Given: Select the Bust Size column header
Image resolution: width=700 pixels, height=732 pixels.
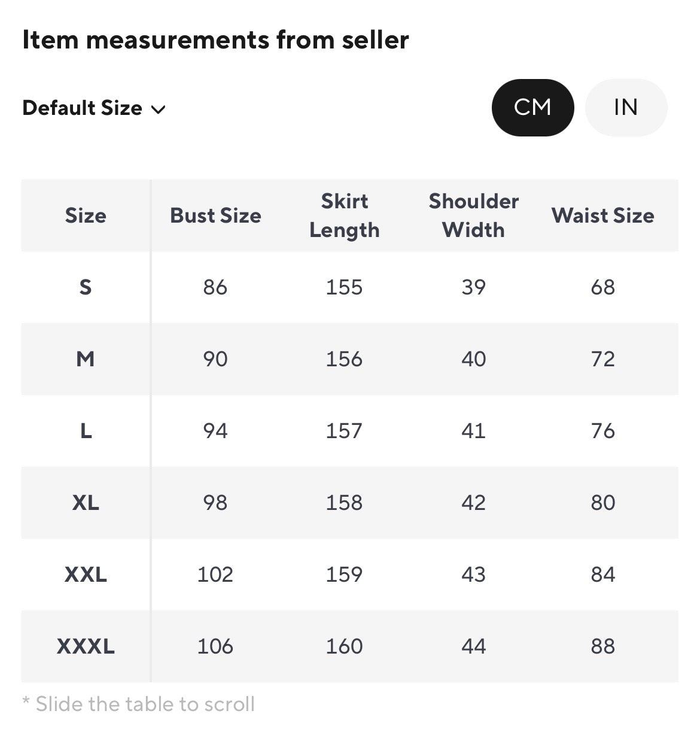Looking at the screenshot, I should 215,215.
